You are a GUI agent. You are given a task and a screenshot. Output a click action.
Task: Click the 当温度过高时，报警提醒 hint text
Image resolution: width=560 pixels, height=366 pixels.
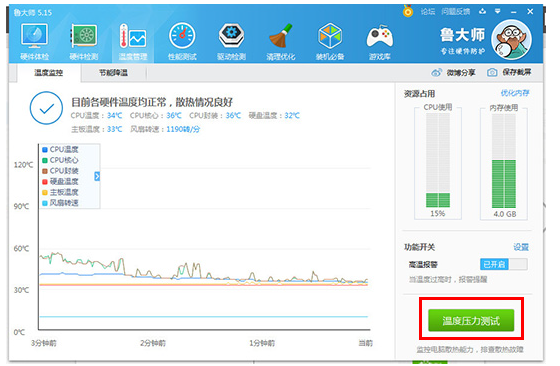pyautogui.click(x=448, y=280)
